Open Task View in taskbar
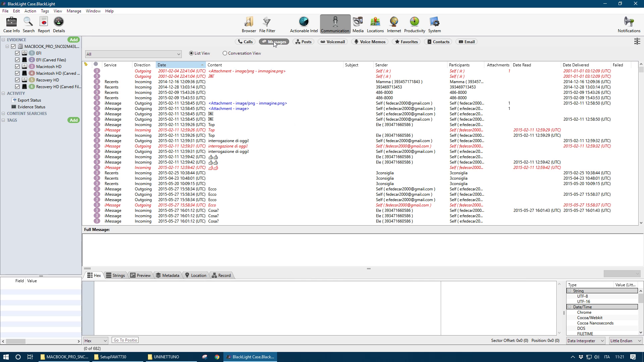This screenshot has width=644, height=362. (x=30, y=357)
